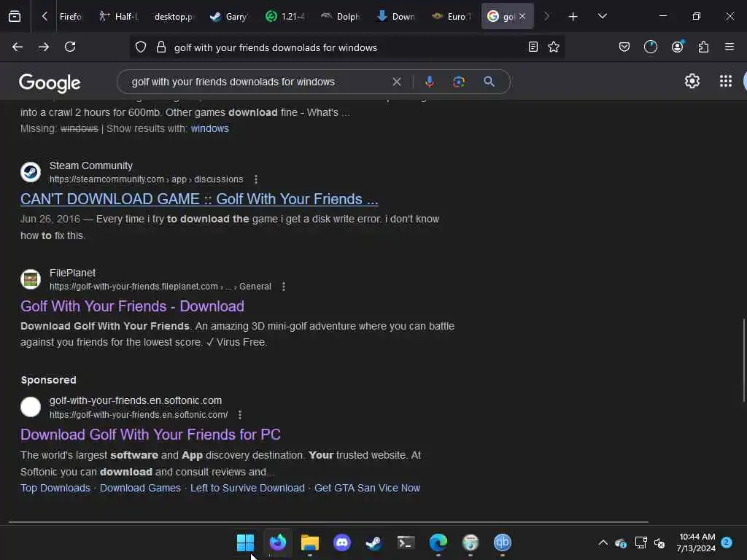Toggle reader view icon in address bar
Viewport: 747px width, 560px height.
(x=533, y=47)
